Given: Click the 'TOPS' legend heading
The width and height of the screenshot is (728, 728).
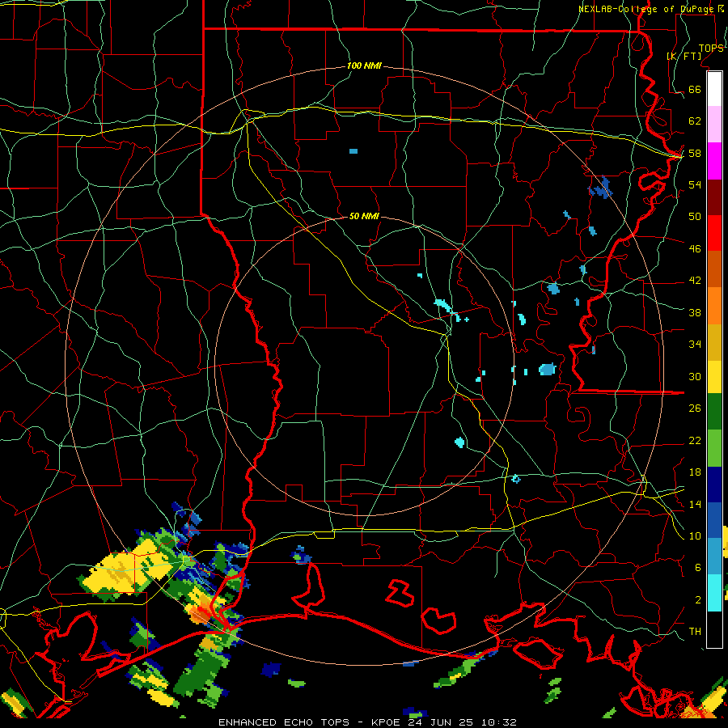Looking at the screenshot, I should pos(711,49).
